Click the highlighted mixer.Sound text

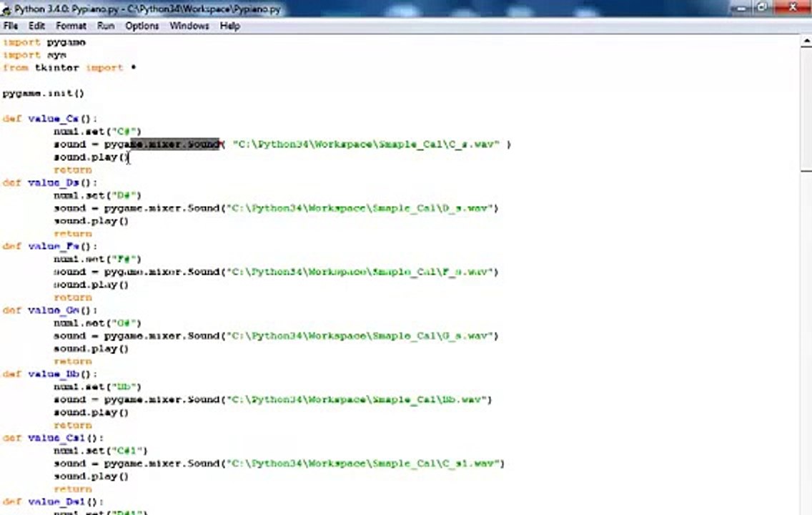[x=174, y=144]
